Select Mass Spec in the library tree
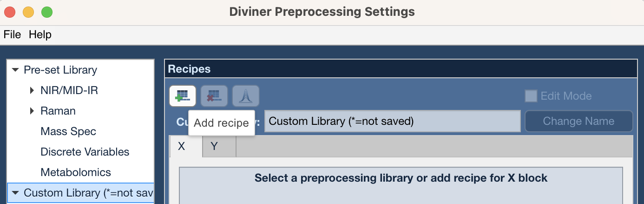The height and width of the screenshot is (204, 644). [x=68, y=131]
